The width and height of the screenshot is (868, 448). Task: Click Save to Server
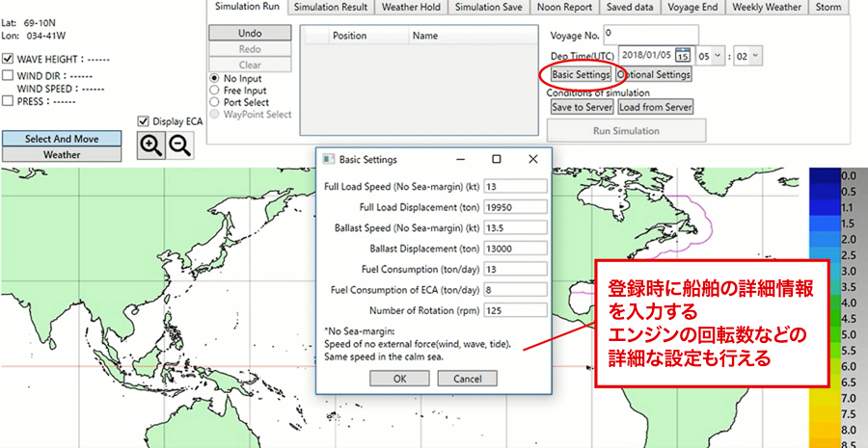[582, 107]
